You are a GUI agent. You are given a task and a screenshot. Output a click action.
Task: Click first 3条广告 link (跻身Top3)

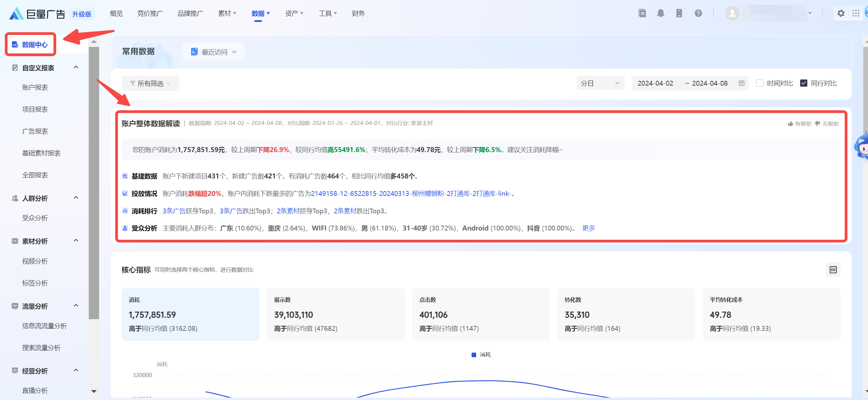(x=174, y=211)
